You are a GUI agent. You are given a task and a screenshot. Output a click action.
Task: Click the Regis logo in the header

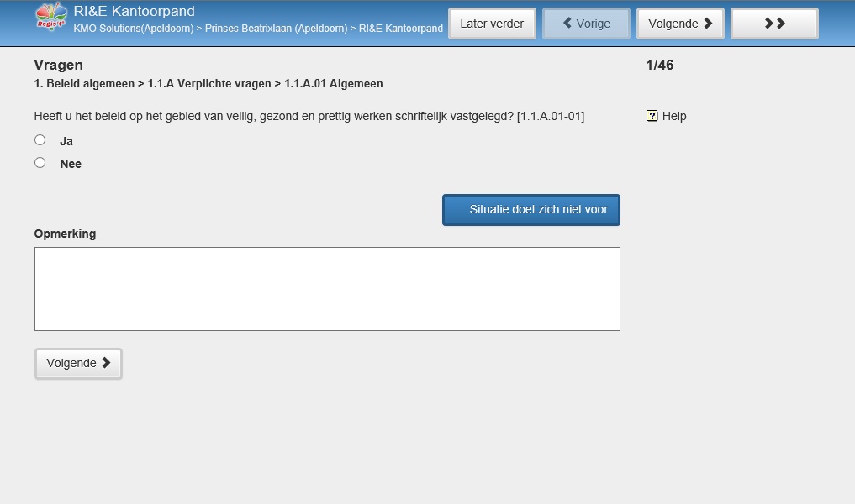pyautogui.click(x=51, y=18)
